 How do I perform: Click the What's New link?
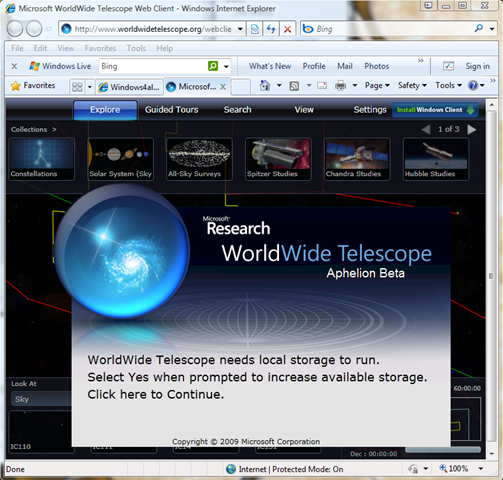270,66
